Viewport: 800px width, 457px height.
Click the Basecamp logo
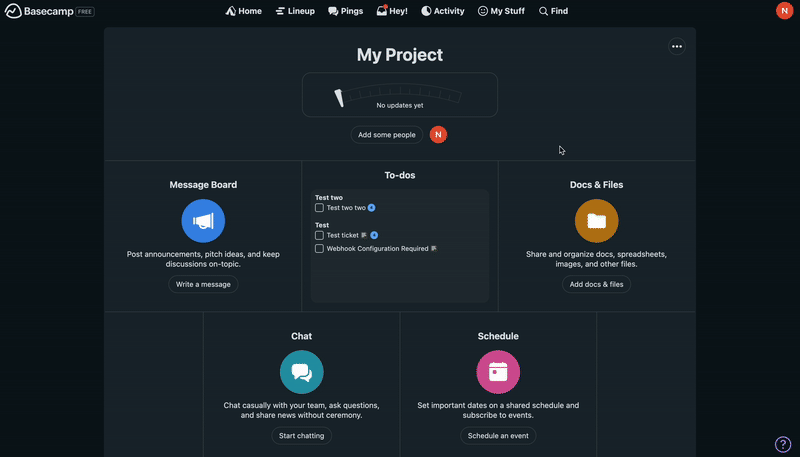pyautogui.click(x=39, y=11)
